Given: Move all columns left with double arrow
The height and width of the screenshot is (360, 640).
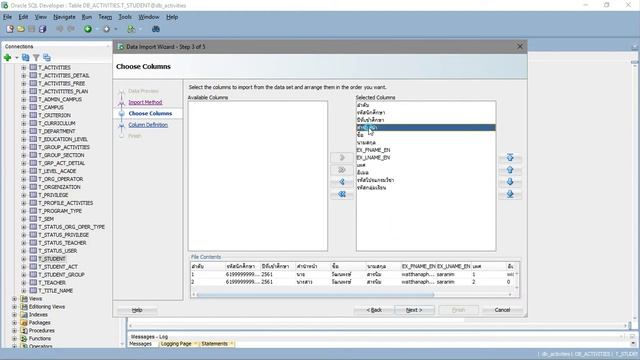Looking at the screenshot, I should [342, 195].
